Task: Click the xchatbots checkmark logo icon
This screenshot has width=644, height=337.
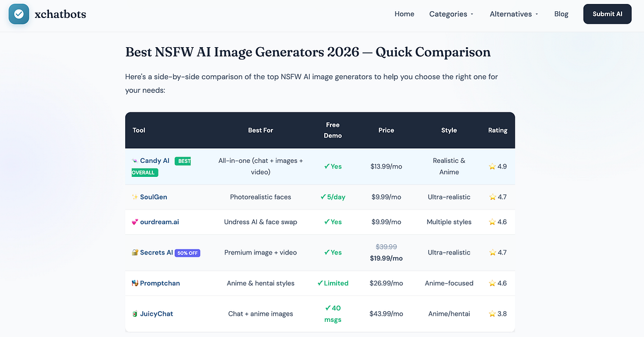Action: point(19,14)
